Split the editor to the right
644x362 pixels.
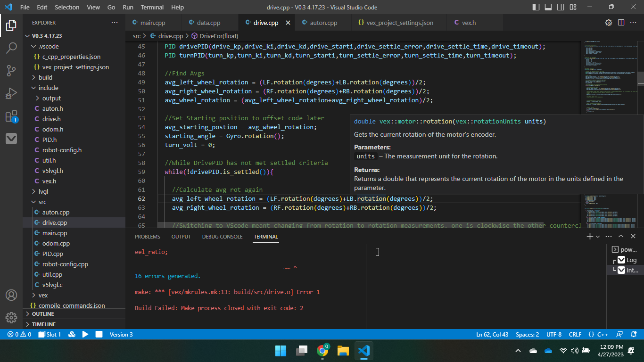621,23
